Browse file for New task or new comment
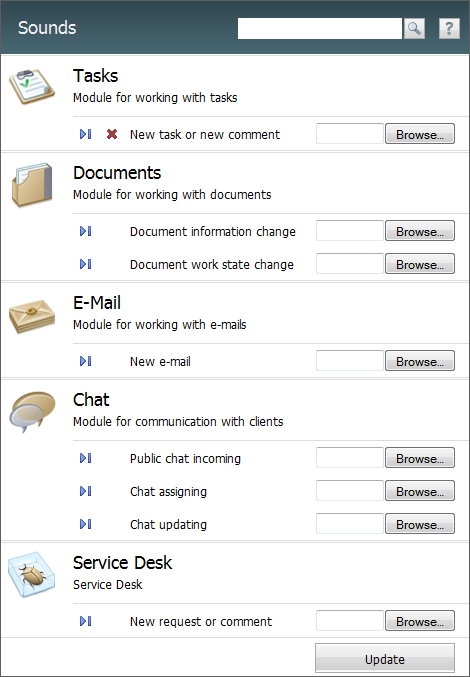The width and height of the screenshot is (470, 677). (420, 134)
